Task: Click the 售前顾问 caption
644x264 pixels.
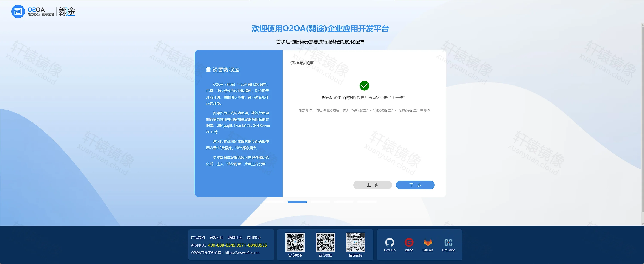Action: (x=356, y=255)
